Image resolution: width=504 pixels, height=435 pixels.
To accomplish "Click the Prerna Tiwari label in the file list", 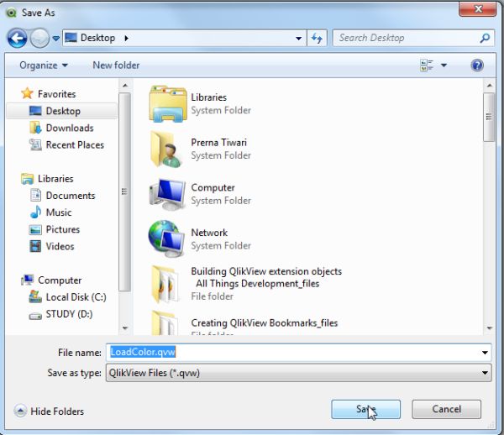I will coord(219,142).
